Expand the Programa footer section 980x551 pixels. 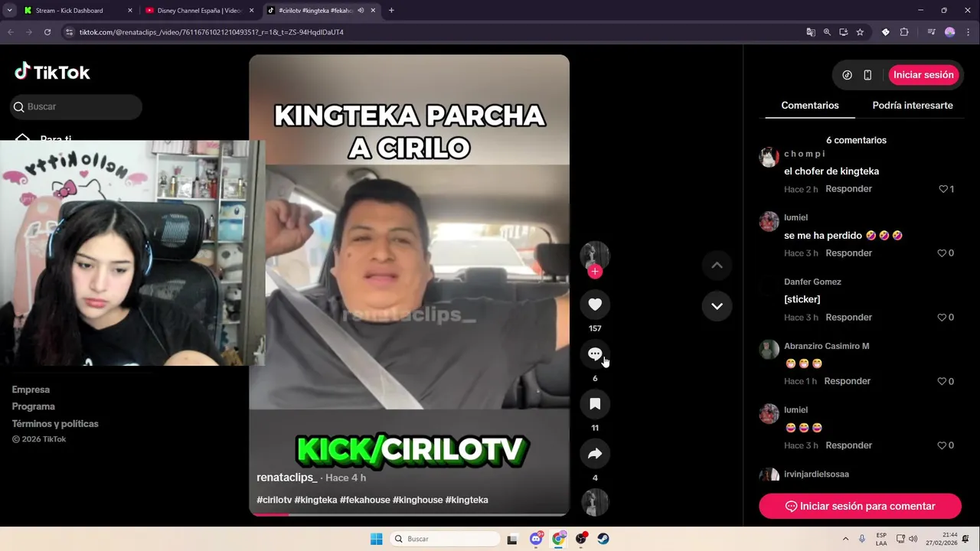tap(34, 406)
